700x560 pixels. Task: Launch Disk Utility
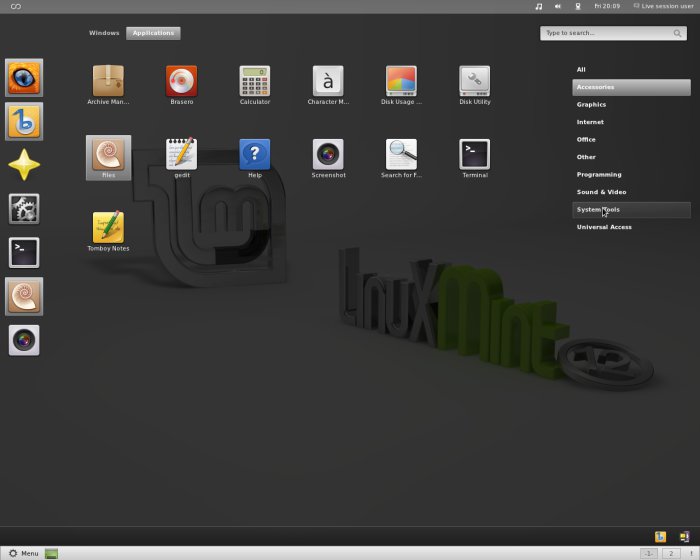click(x=475, y=85)
